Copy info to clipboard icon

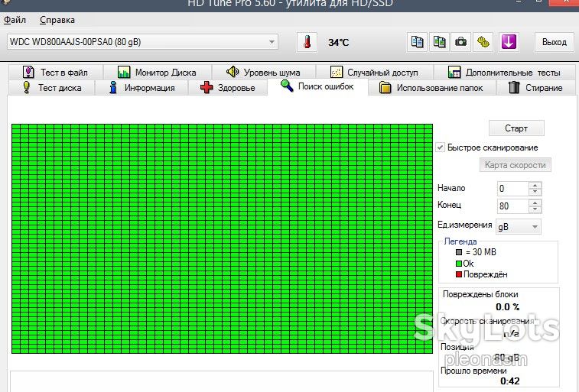coord(418,42)
